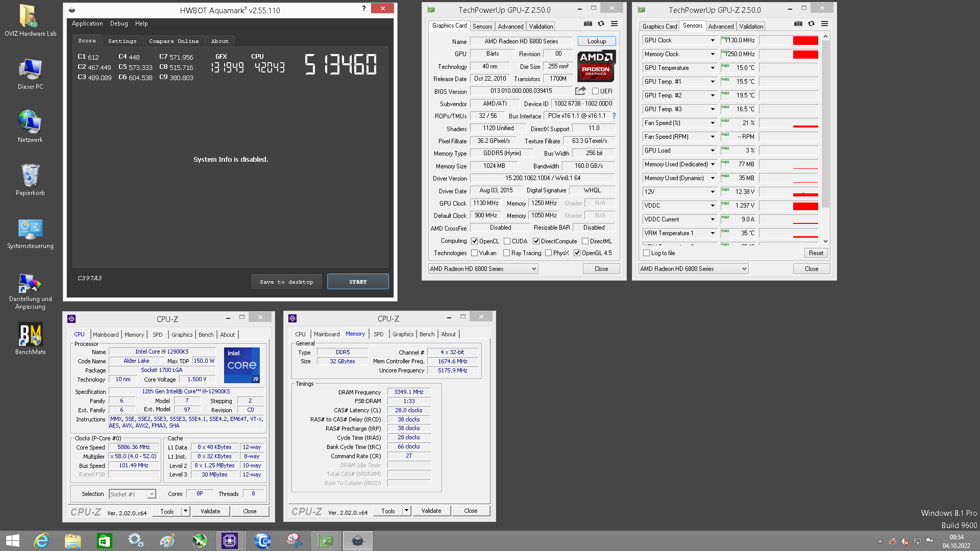Screen dimensions: 980x551
Task: Select the Netzwerk desktop icon
Action: (x=30, y=127)
